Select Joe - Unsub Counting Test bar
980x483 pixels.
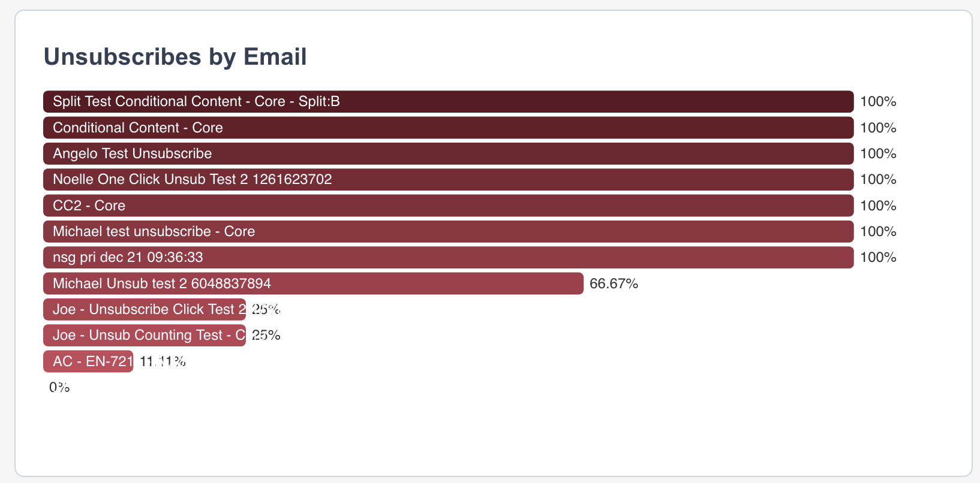point(145,335)
